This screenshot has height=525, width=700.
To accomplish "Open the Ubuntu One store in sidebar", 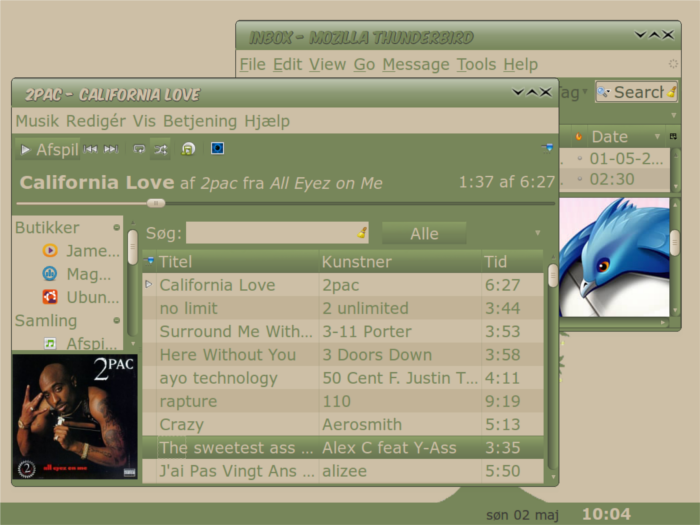I will pos(81,297).
